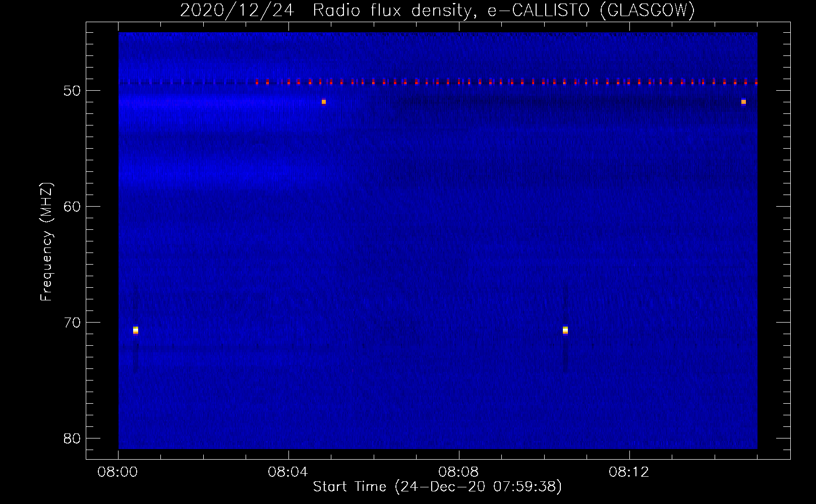The height and width of the screenshot is (504, 816).
Task: Click the 80 frequency tick label
Action: [73, 438]
